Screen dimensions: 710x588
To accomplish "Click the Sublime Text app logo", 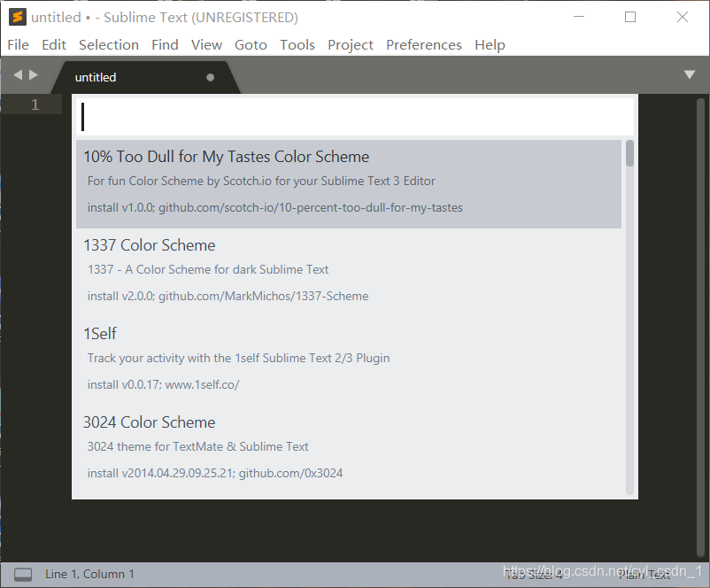I will pyautogui.click(x=17, y=17).
